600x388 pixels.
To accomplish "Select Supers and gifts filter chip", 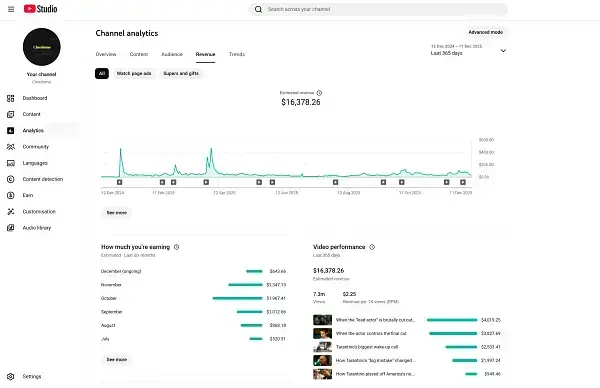I will (x=181, y=73).
